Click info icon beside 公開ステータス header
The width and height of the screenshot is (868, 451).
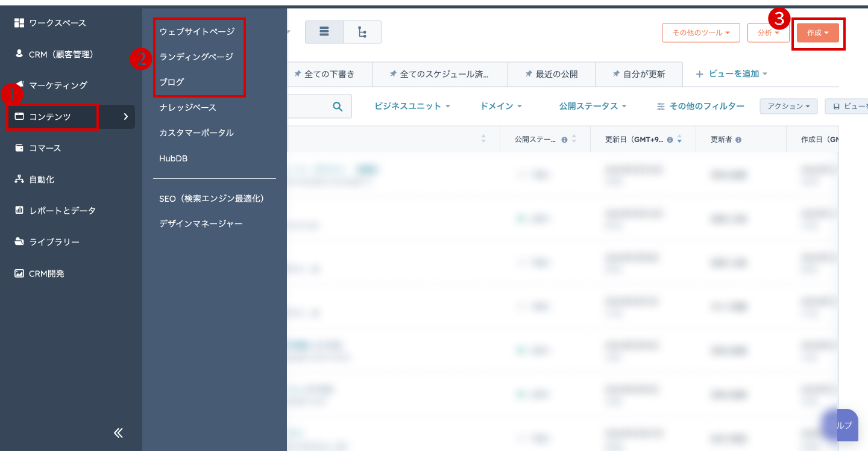(565, 140)
